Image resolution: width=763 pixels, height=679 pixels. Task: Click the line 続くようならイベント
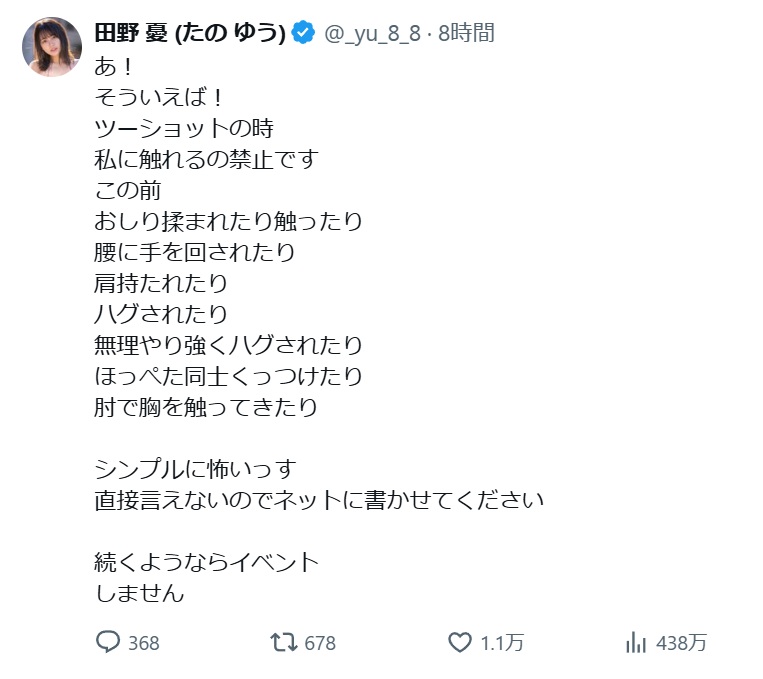click(206, 561)
